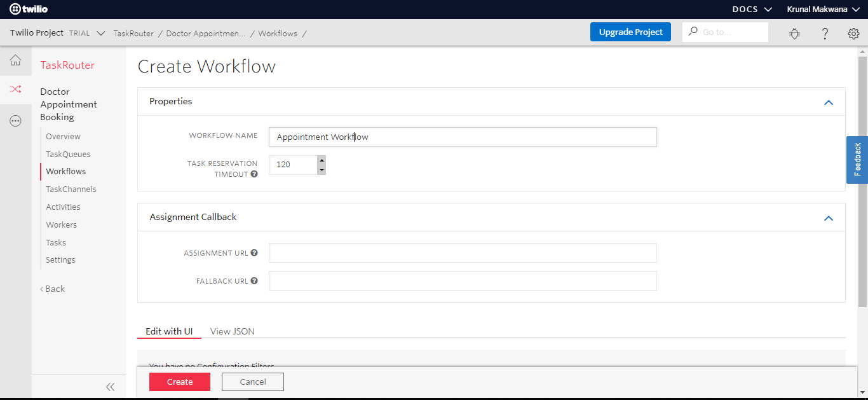Click the tooltip icon beside Task Reservation Timeout
868x400 pixels.
(x=254, y=174)
